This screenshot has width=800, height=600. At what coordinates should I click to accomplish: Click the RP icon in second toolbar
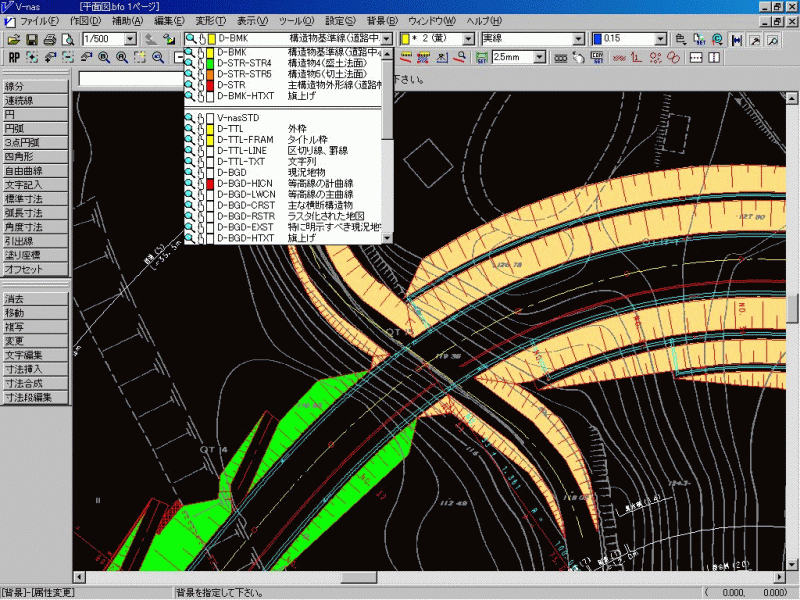[14, 57]
